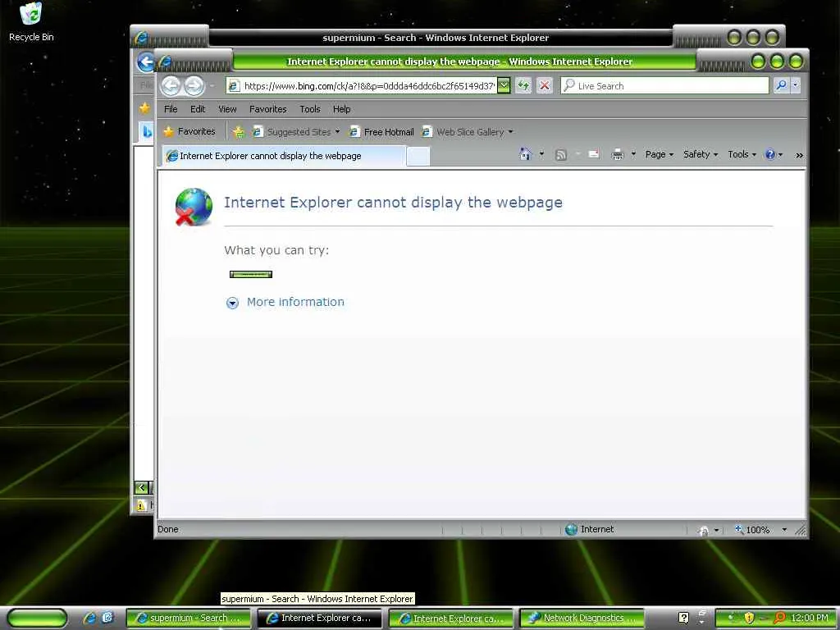This screenshot has height=630, width=840.
Task: Click the 100% zoom level button
Action: pyautogui.click(x=752, y=529)
